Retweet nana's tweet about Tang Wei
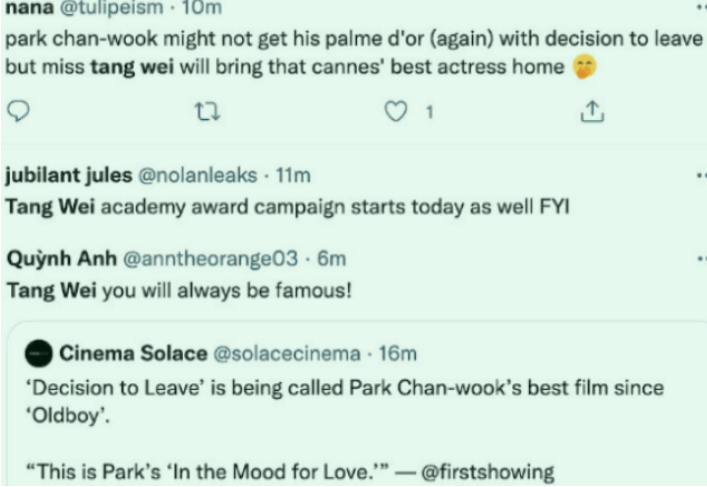Screen dimensions: 707x487 [207, 111]
